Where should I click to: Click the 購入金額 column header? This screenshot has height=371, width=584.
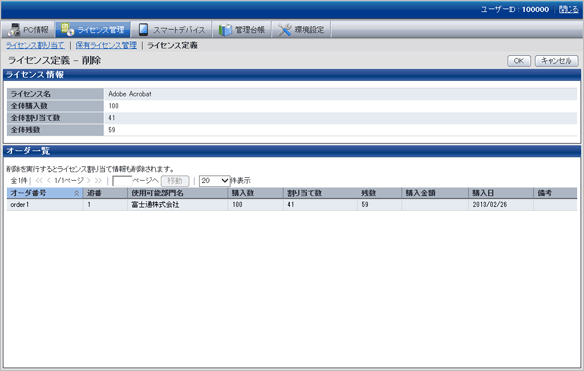(x=435, y=193)
